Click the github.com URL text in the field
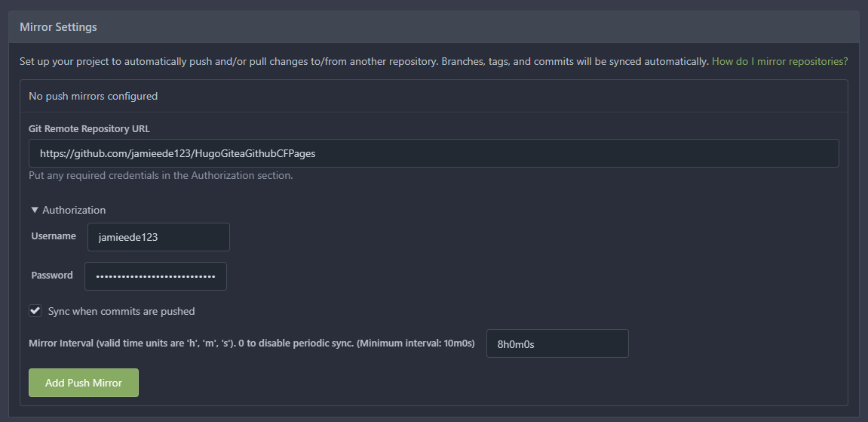This screenshot has width=868, height=422. pos(177,153)
